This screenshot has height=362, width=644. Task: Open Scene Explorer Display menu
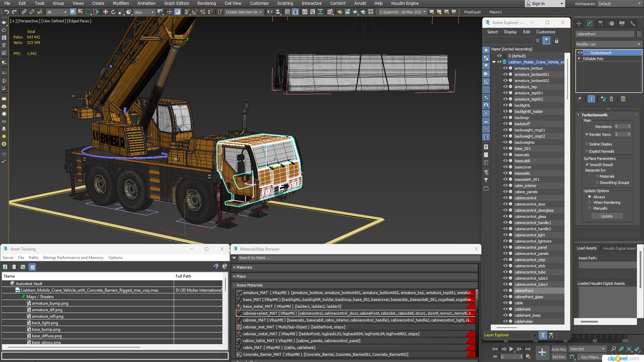pyautogui.click(x=510, y=32)
